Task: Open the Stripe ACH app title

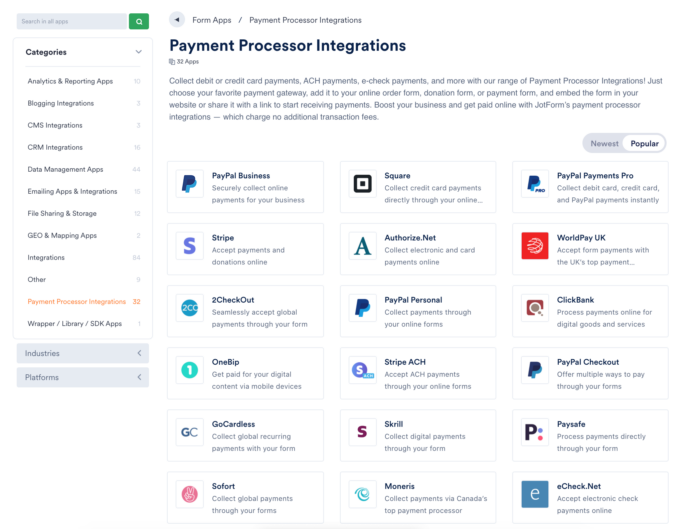Action: point(405,362)
